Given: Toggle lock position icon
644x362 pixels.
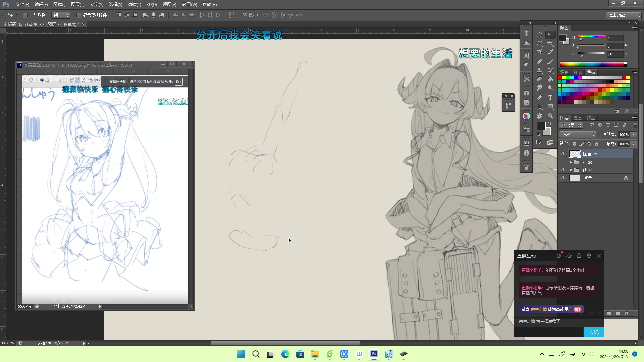Looking at the screenshot, I should (589, 144).
